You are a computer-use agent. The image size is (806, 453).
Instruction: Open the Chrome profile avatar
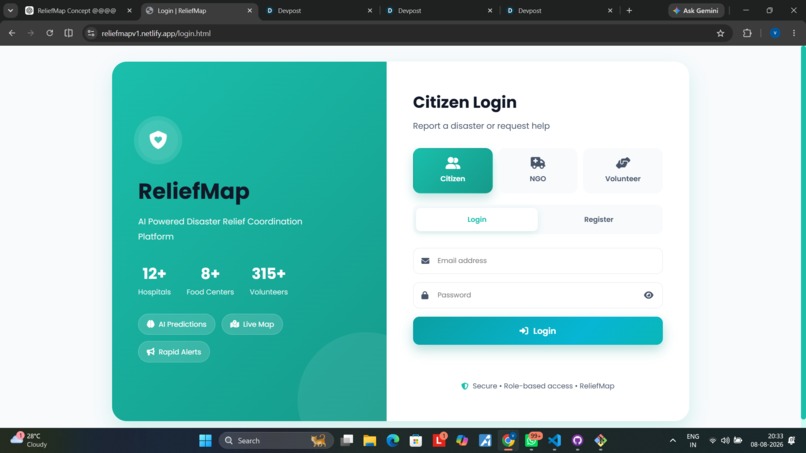[x=775, y=33]
